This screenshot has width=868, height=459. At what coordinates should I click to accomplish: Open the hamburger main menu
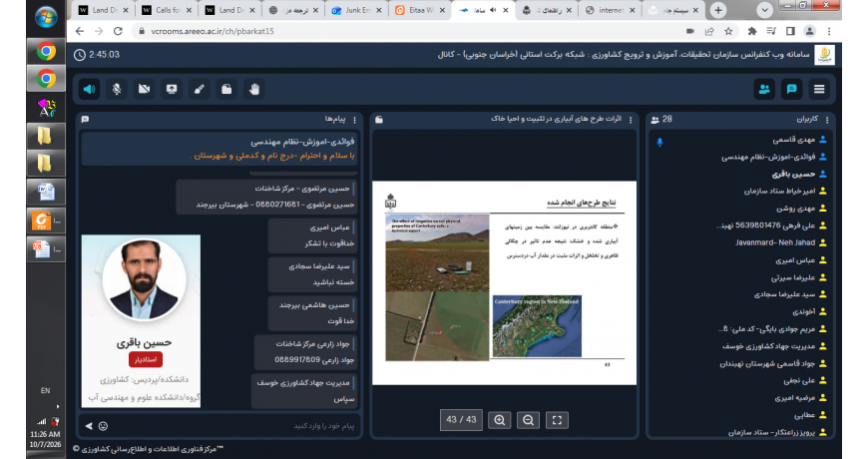819,89
